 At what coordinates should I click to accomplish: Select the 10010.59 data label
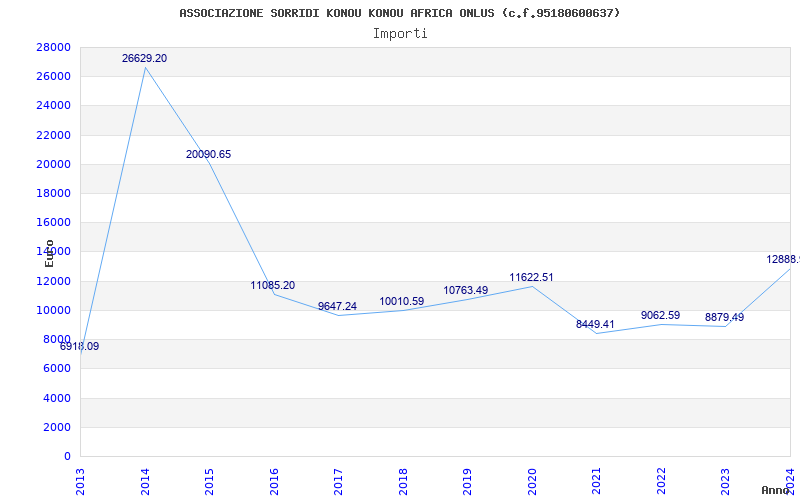coord(402,301)
